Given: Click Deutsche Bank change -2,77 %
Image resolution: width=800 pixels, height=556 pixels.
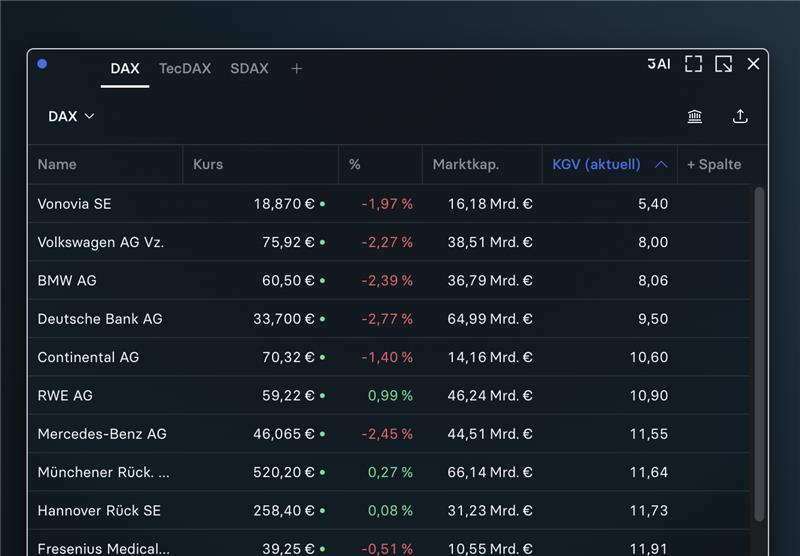Looking at the screenshot, I should pyautogui.click(x=387, y=319).
